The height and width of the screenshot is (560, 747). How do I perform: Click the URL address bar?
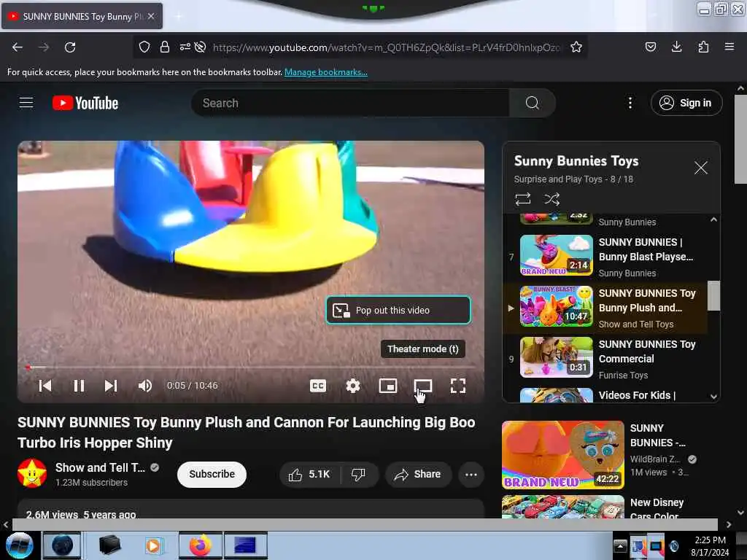point(387,47)
